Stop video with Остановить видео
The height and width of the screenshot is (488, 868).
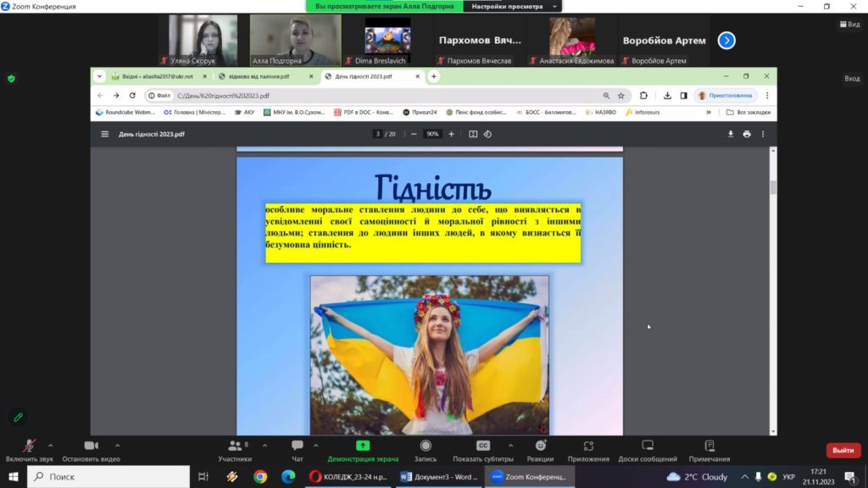point(92,451)
